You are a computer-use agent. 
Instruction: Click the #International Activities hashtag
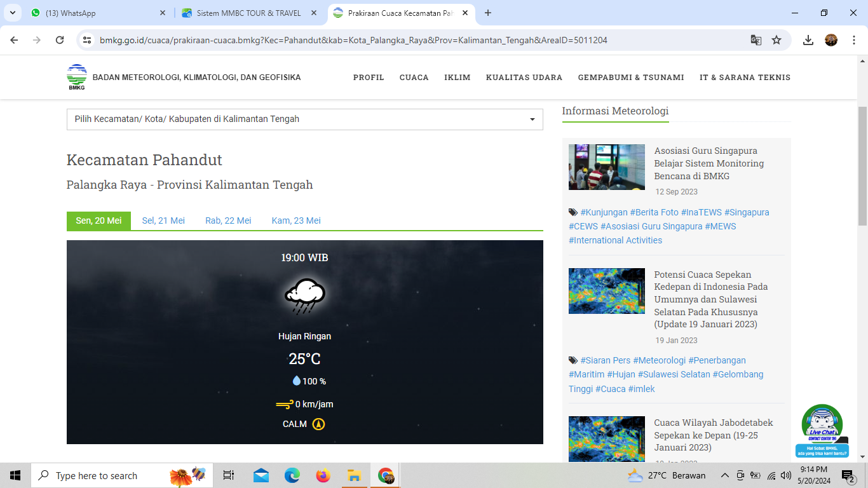pos(615,240)
